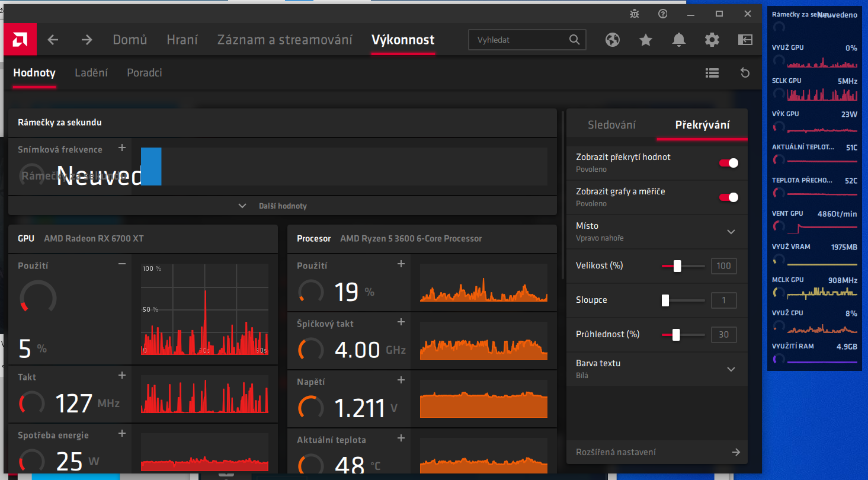Screen dimensions: 868x480
Task: Select the Hodnoty subtab
Action: click(34, 73)
